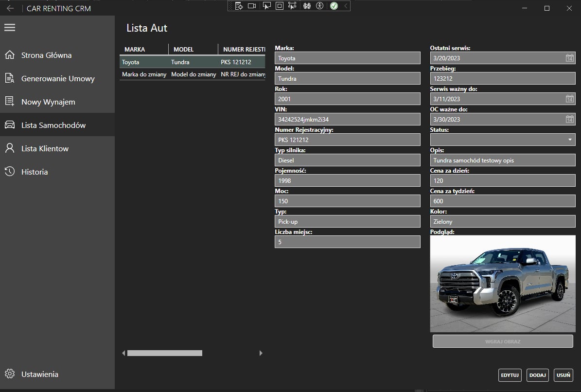Click the Kolor field showing Zielony
This screenshot has height=392, width=581.
(503, 222)
